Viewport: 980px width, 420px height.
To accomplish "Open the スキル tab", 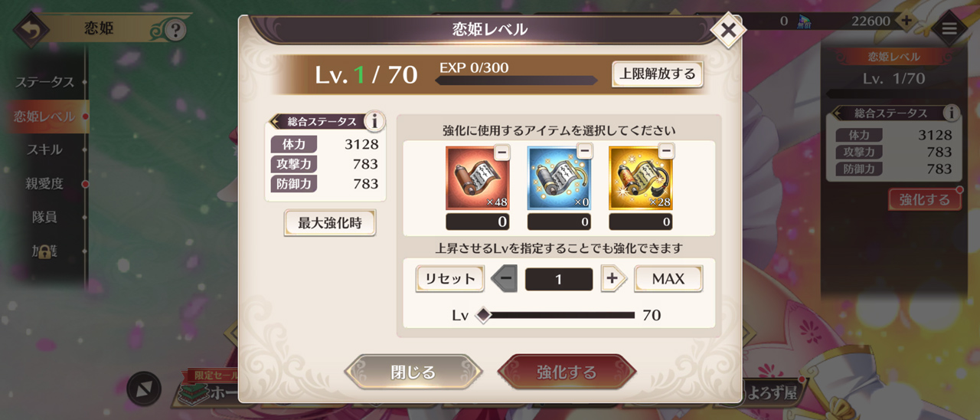I will pos(44,149).
